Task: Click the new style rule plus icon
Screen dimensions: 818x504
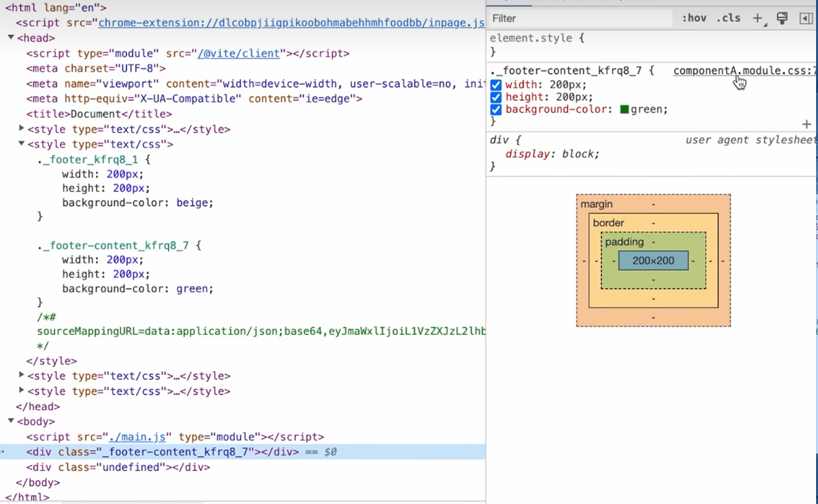Action: pyautogui.click(x=757, y=18)
